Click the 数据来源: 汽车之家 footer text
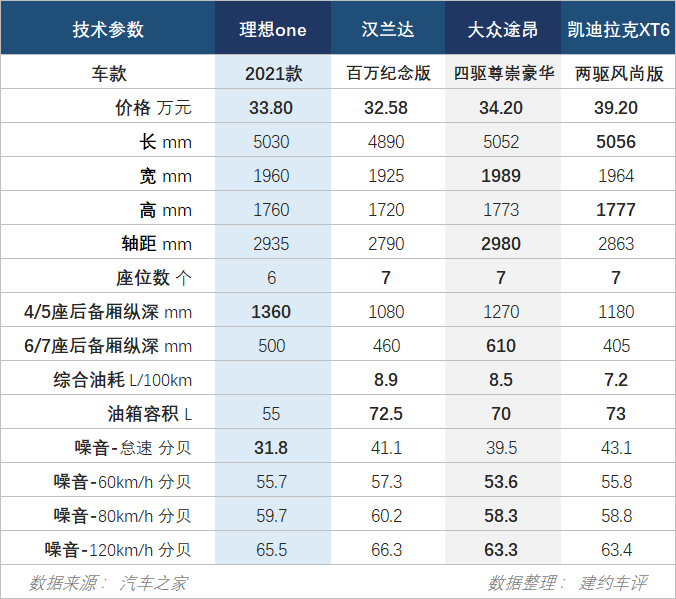This screenshot has height=599, width=676. pos(108,583)
